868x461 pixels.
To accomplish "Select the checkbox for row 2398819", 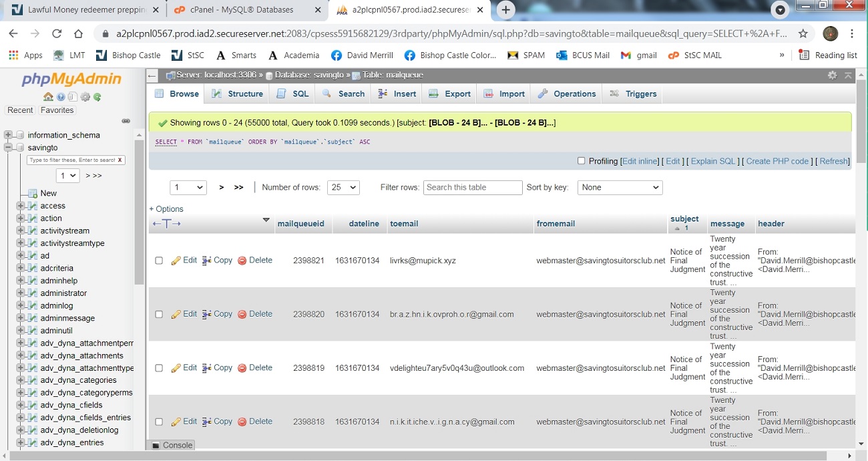I will pyautogui.click(x=159, y=368).
